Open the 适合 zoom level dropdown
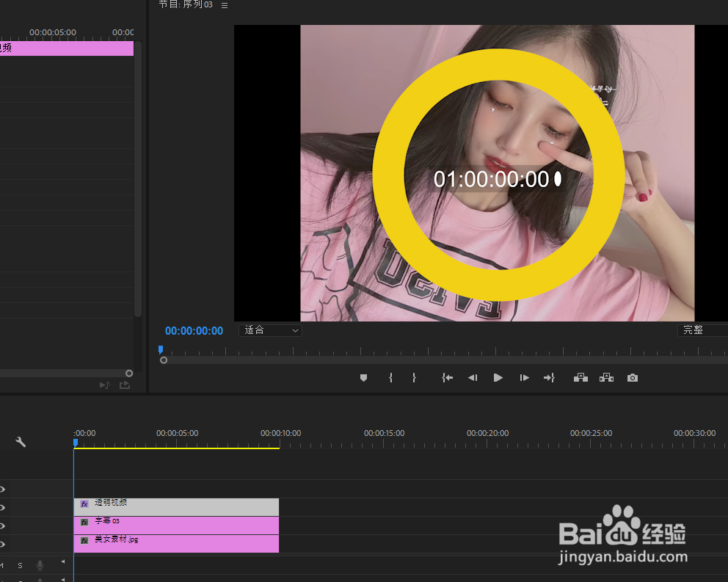 pyautogui.click(x=270, y=330)
